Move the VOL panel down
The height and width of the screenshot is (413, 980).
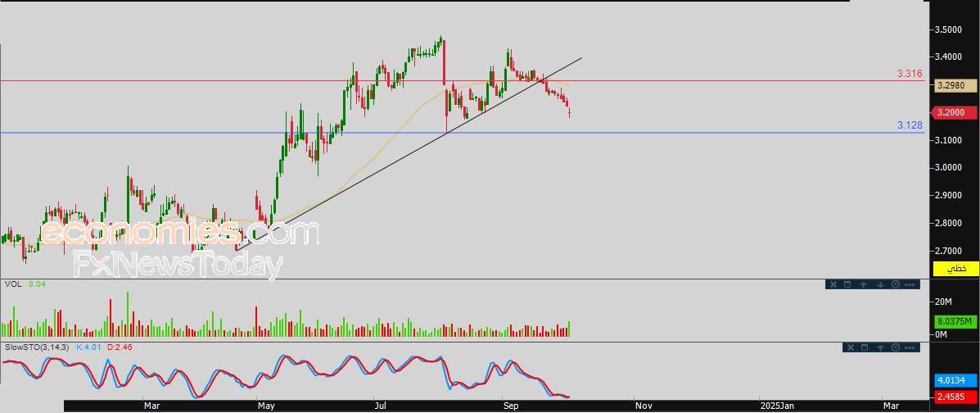[x=880, y=284]
